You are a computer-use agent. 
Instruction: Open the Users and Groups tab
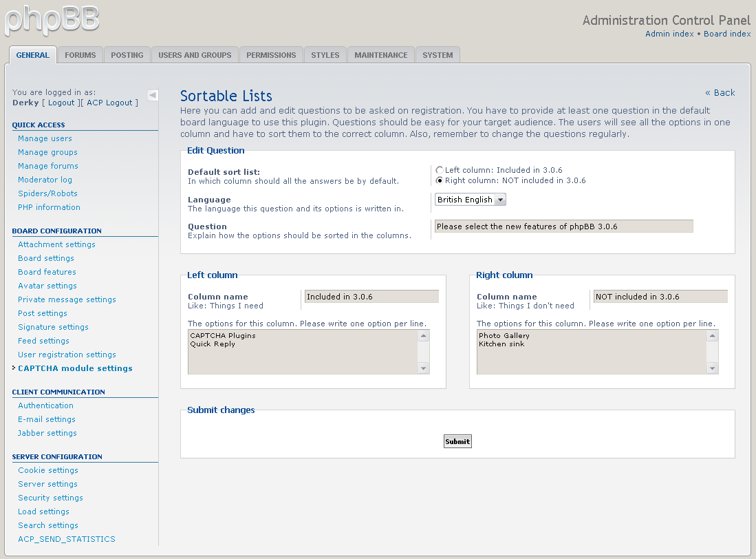(x=195, y=55)
